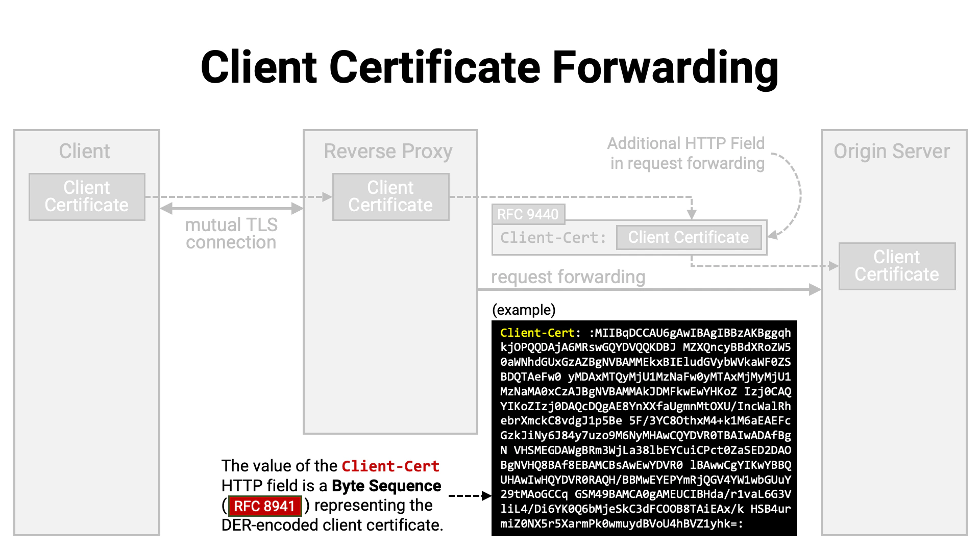Expand the Additional HTTP Field annotation
Image resolution: width=980 pixels, height=551 pixels.
click(x=685, y=153)
